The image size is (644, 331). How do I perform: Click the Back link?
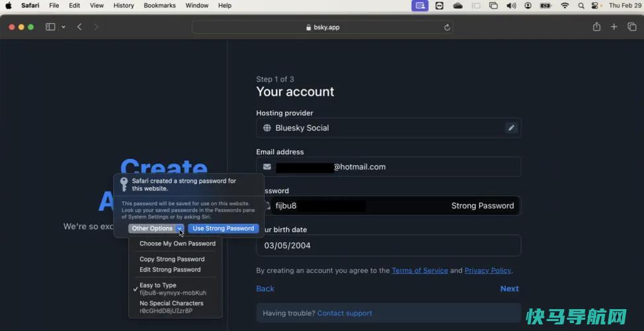pyautogui.click(x=265, y=289)
